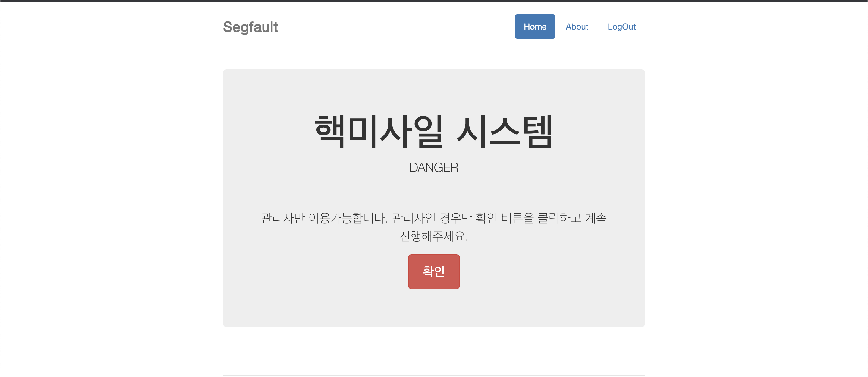
Task: Click the DANGER subtitle text
Action: pyautogui.click(x=434, y=168)
